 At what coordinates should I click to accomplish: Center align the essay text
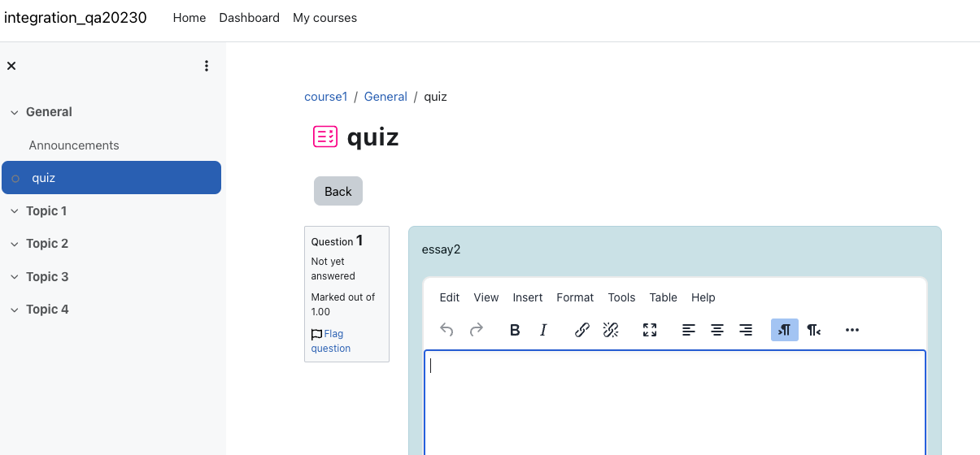[717, 330]
